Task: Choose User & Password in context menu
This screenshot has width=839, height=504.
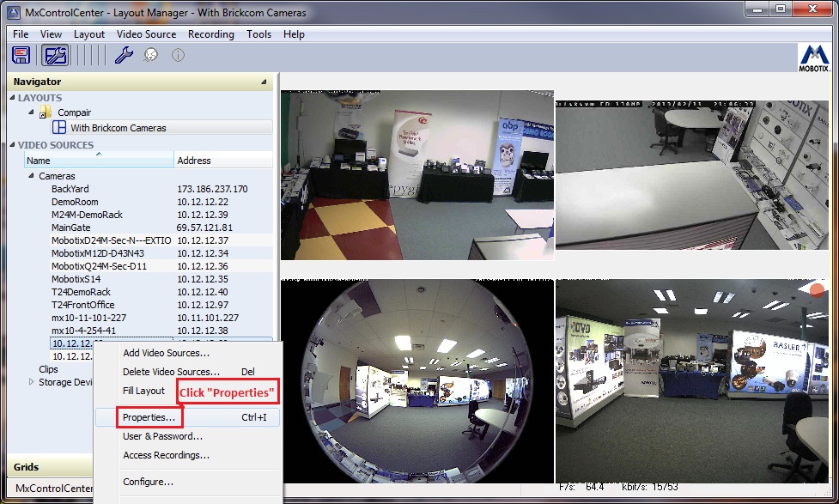Action: 187,436
